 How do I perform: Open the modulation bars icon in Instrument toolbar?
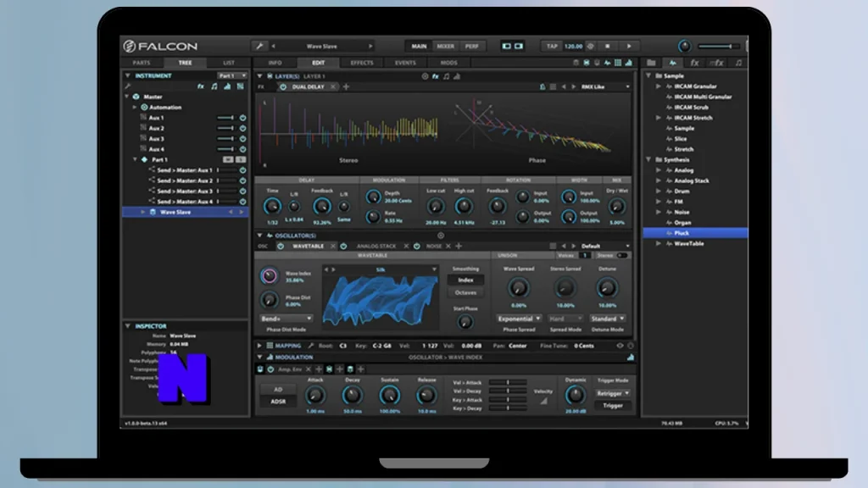pyautogui.click(x=227, y=86)
